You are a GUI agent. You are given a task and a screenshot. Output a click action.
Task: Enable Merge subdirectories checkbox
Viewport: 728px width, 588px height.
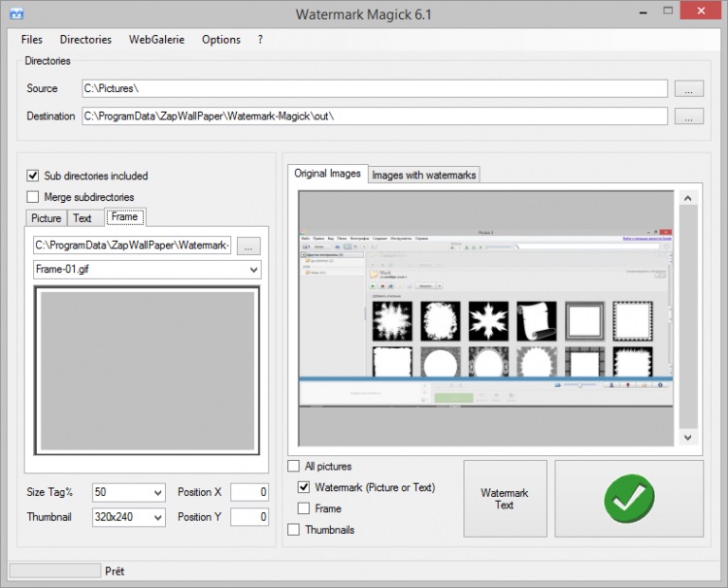[33, 197]
